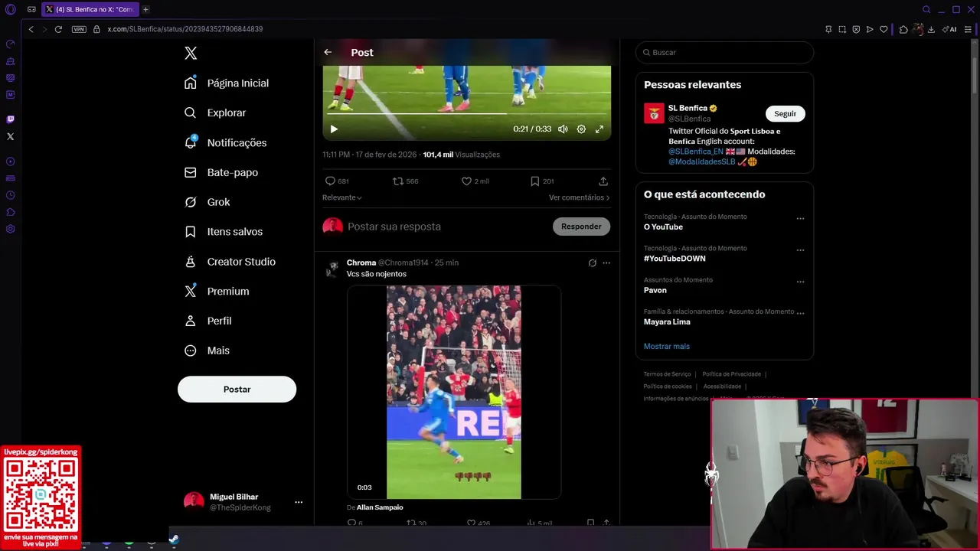Open more options on Chroma's reply
The height and width of the screenshot is (551, 980).
(x=606, y=262)
